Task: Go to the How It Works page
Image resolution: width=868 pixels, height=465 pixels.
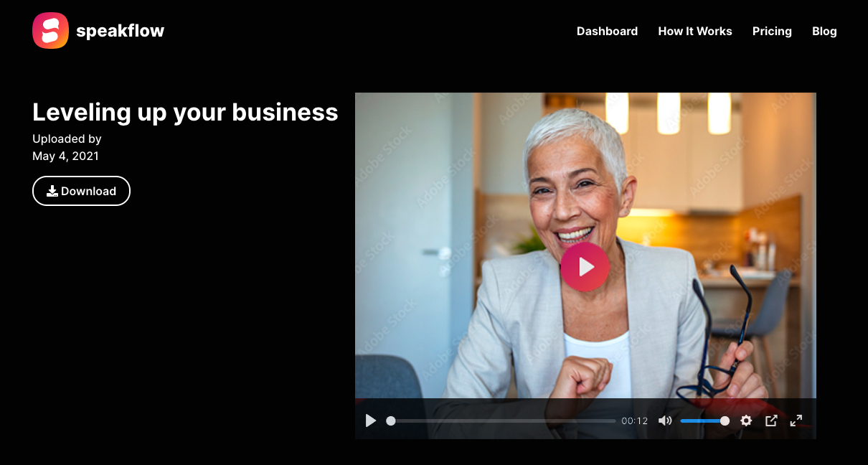Action: pos(695,31)
